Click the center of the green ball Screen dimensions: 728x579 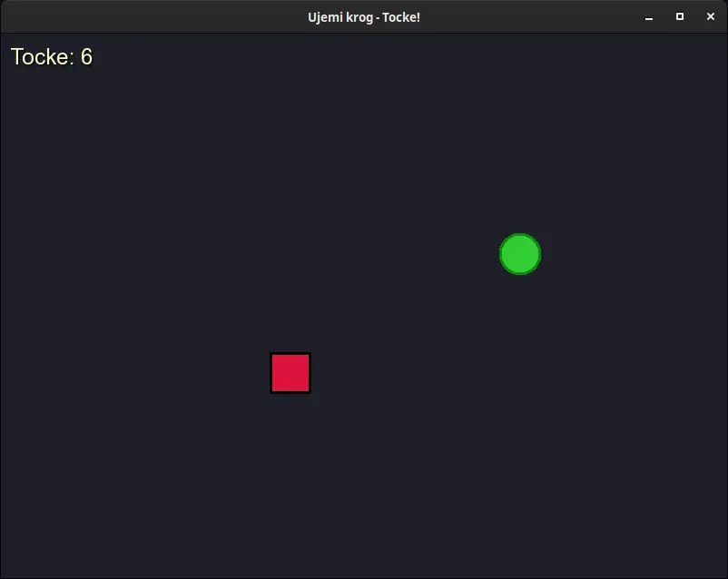(x=520, y=254)
